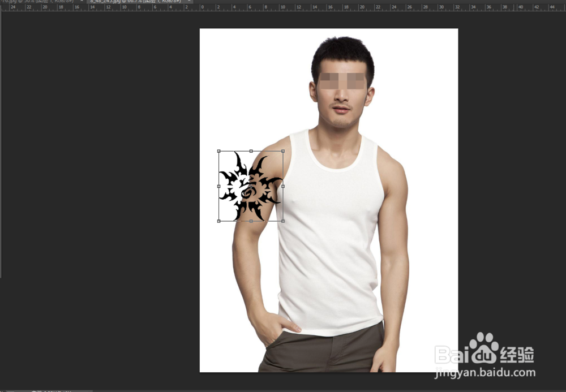566x392 pixels.
Task: Click the top-right transform handle of tattoo
Action: [x=283, y=151]
